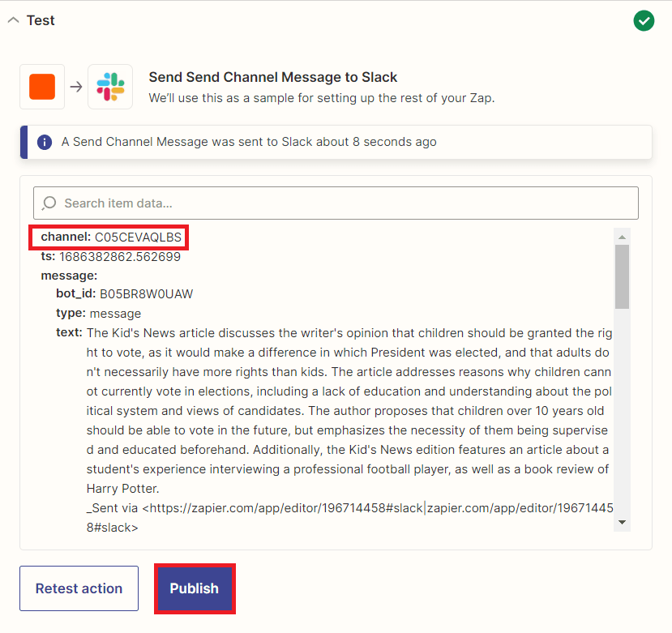Click the magnifying glass in the search bar
672x633 pixels.
tap(49, 203)
